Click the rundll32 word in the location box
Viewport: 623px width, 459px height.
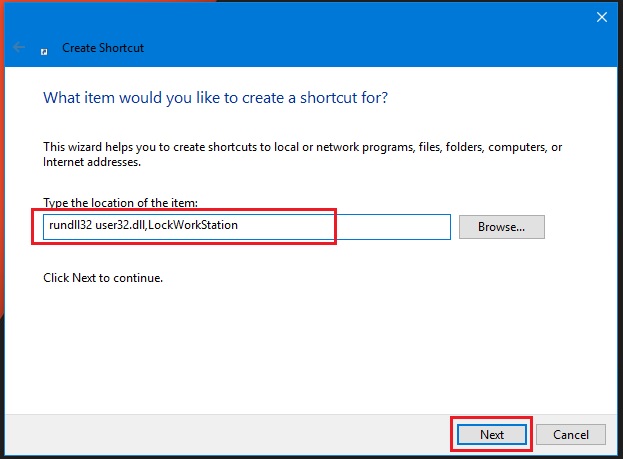click(x=69, y=226)
